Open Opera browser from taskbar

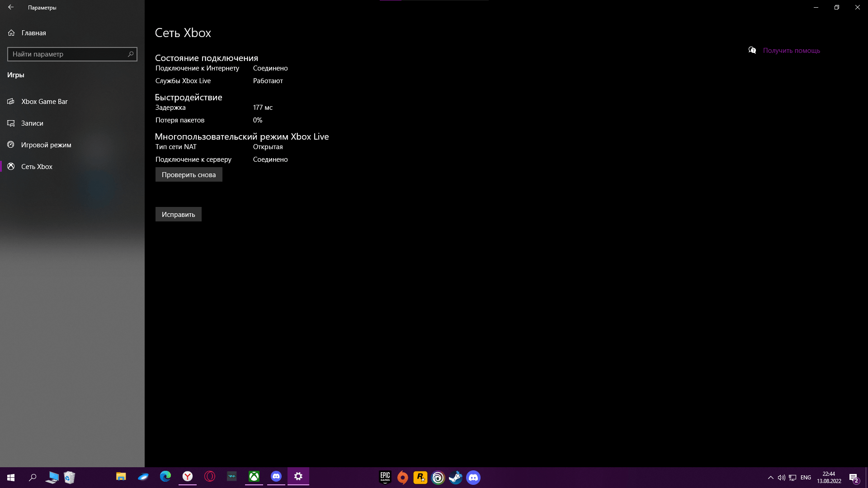(210, 477)
